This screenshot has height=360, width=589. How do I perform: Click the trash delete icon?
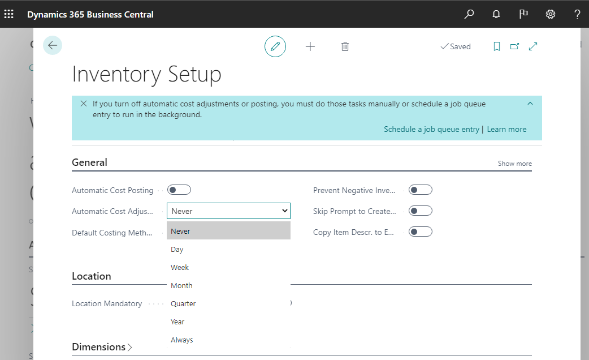(x=345, y=47)
